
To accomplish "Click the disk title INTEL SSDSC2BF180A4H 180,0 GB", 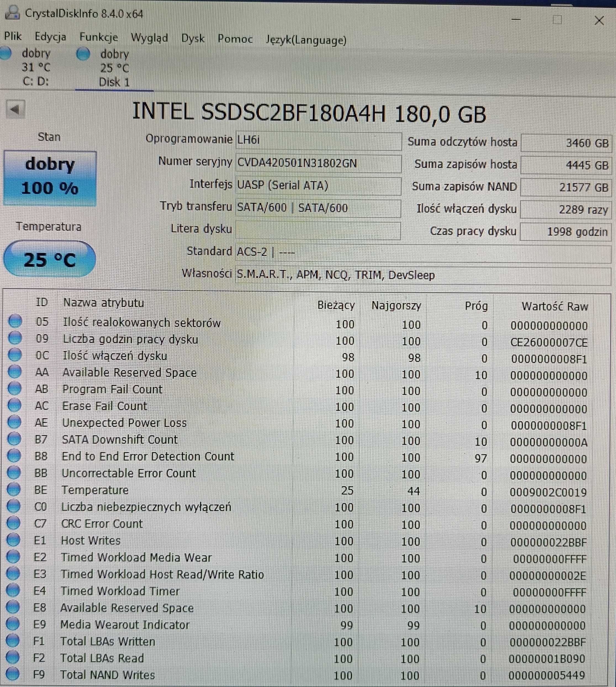I will click(309, 112).
